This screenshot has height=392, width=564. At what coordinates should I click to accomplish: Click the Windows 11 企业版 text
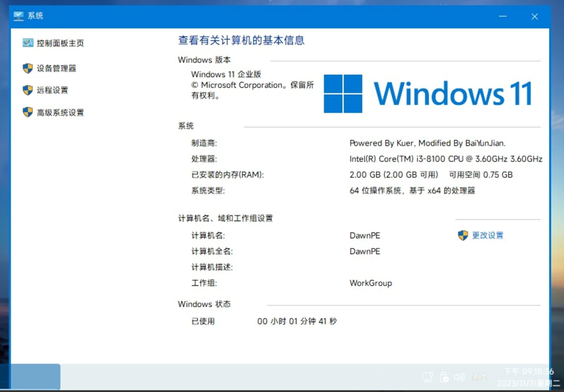(x=226, y=74)
